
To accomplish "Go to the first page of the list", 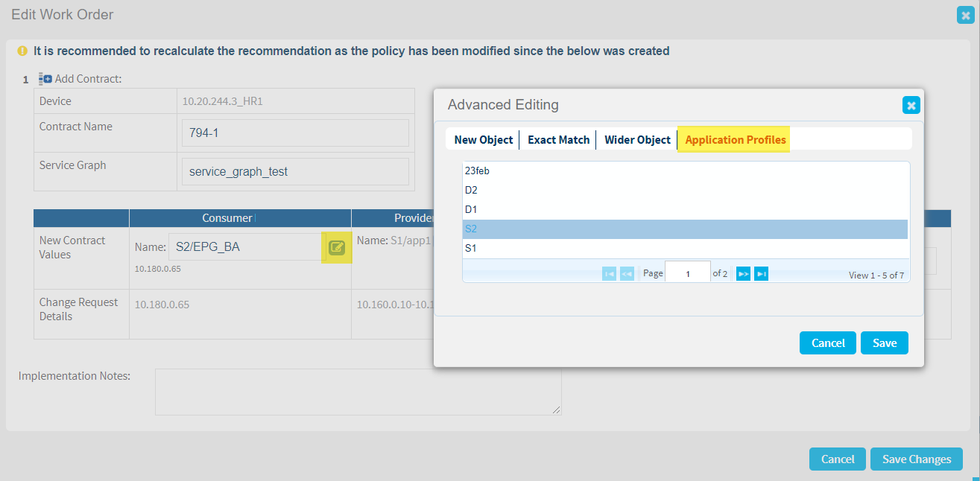I will (609, 274).
